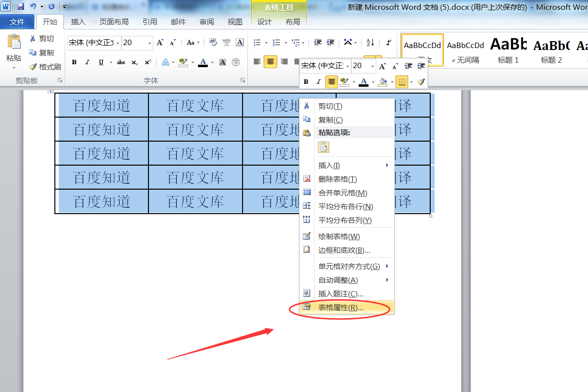
Task: Open the ribbon font size dropdown
Action: coord(150,43)
